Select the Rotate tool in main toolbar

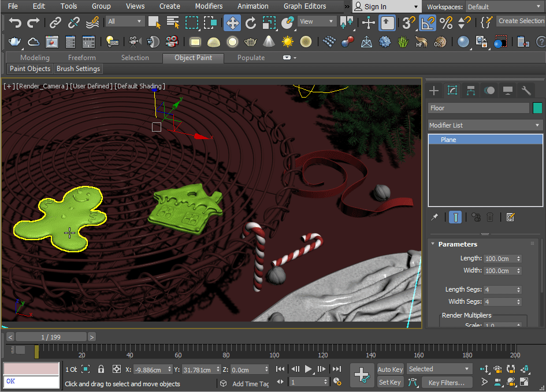[x=250, y=23]
